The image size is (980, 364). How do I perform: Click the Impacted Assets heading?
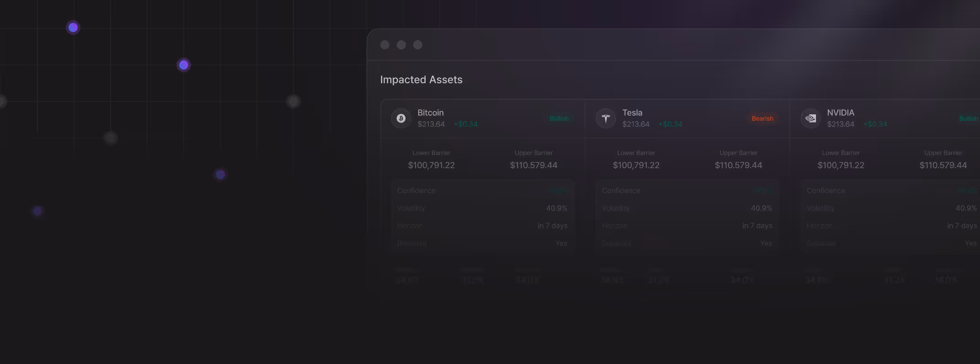point(421,80)
